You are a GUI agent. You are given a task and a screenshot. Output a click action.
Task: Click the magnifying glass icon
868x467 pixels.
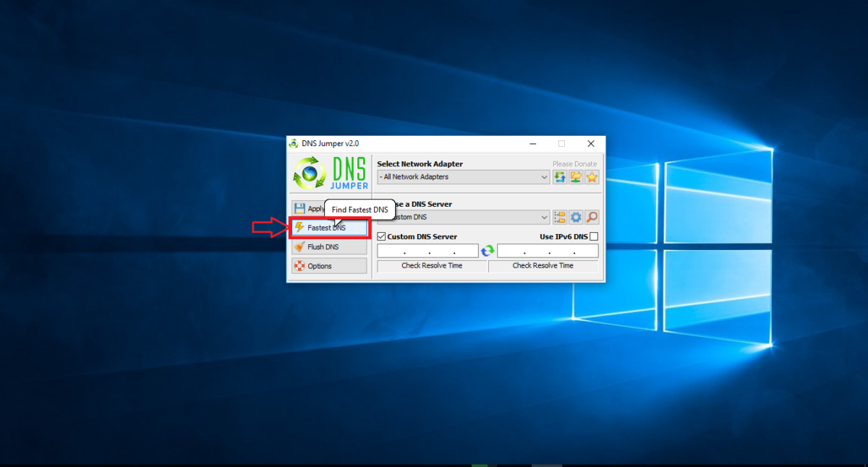[592, 218]
